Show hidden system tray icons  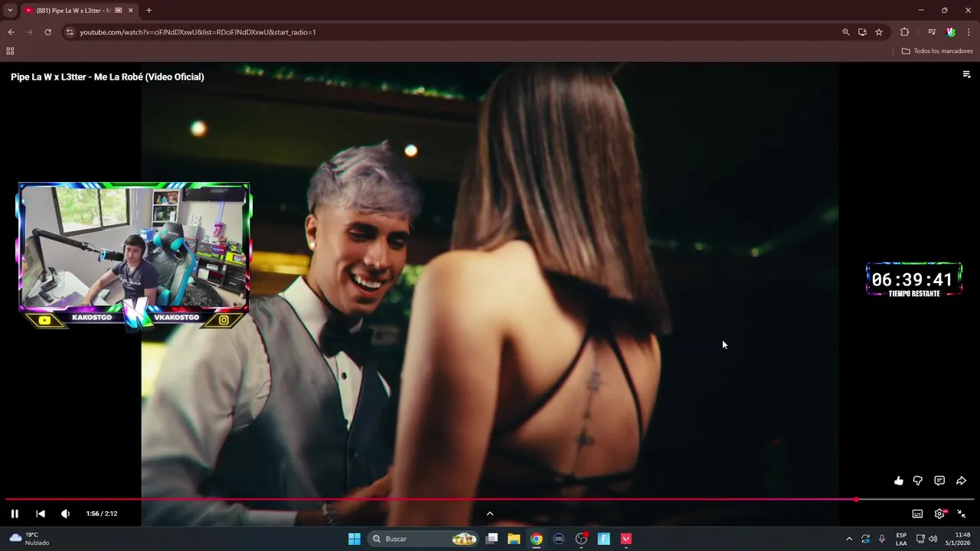[x=849, y=539]
